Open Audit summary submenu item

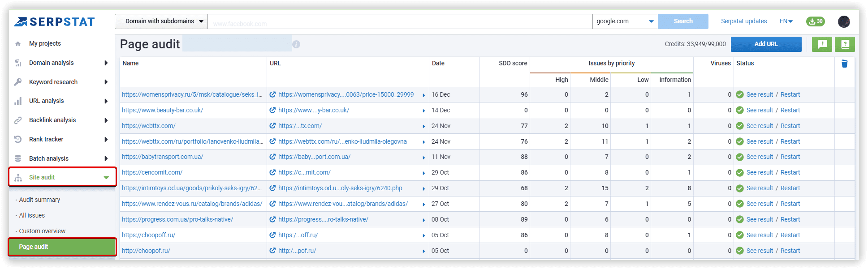pyautogui.click(x=39, y=200)
